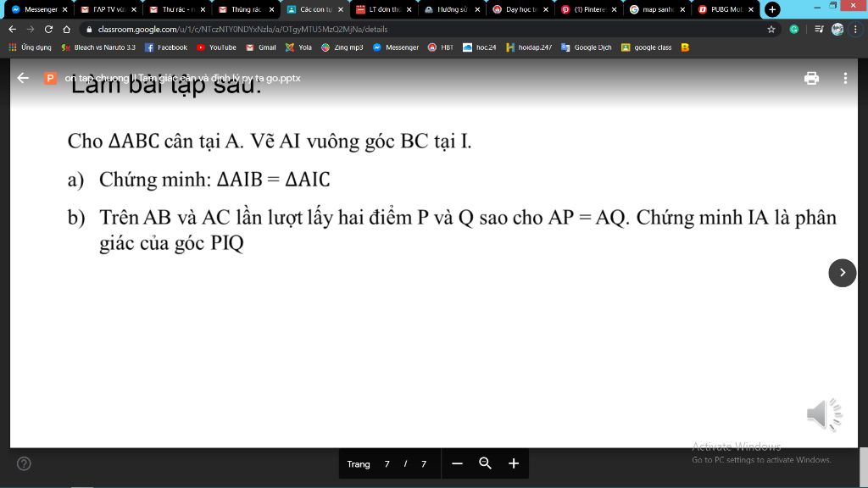Close the PUBG Mobile tab
Viewport: 868px width, 488px height.
751,9
